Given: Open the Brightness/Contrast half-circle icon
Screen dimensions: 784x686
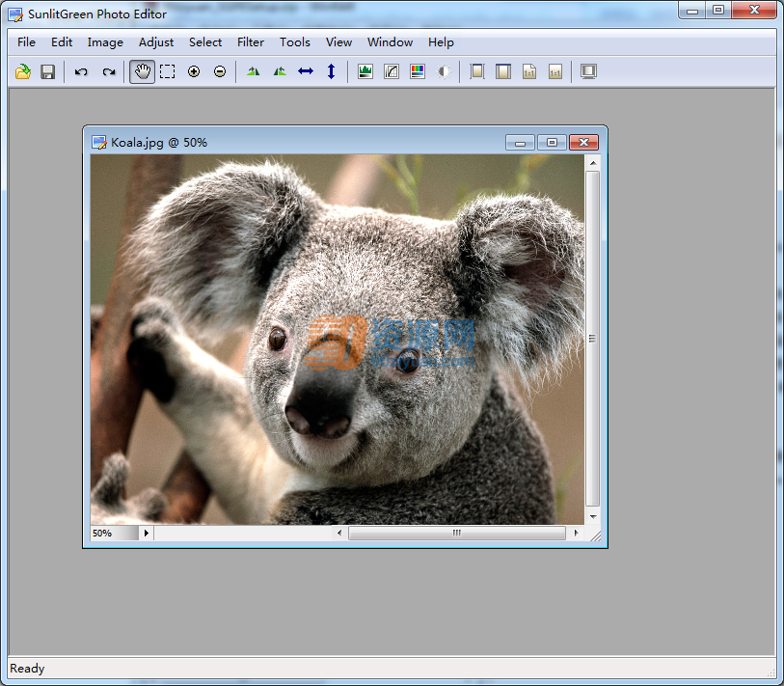Looking at the screenshot, I should point(444,71).
